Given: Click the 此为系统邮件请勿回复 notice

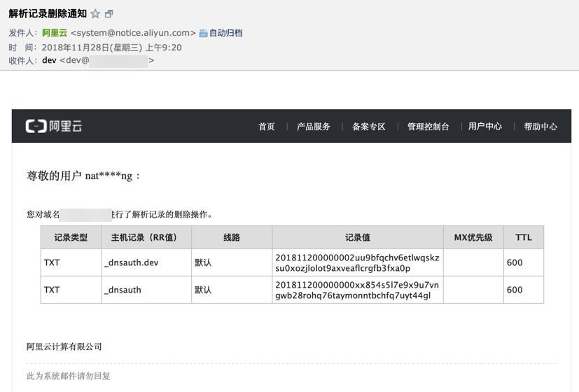Looking at the screenshot, I should pos(69,376).
